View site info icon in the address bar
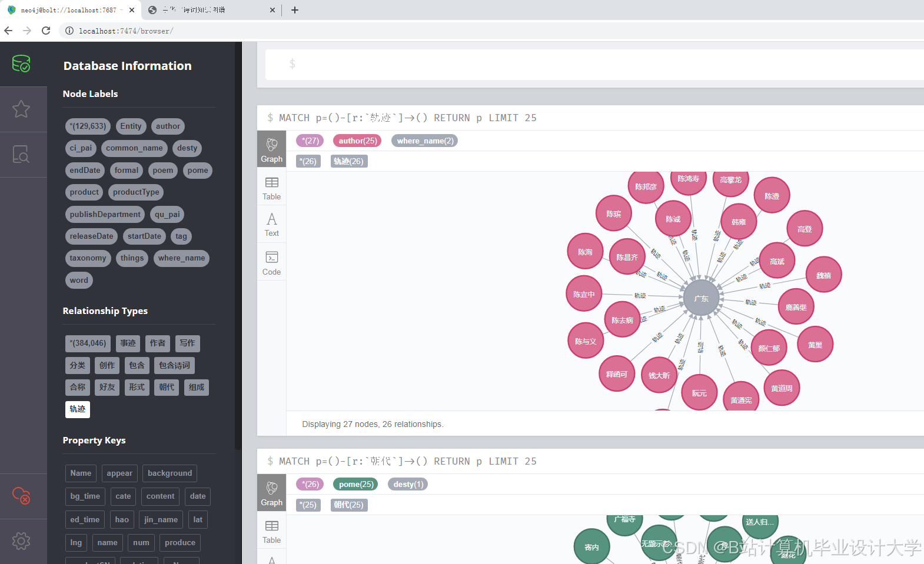Screen dimensions: 924x564 [69, 31]
